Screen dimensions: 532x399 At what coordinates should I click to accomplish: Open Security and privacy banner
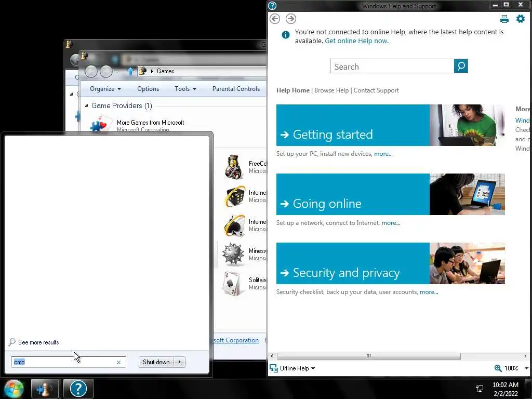point(353,263)
